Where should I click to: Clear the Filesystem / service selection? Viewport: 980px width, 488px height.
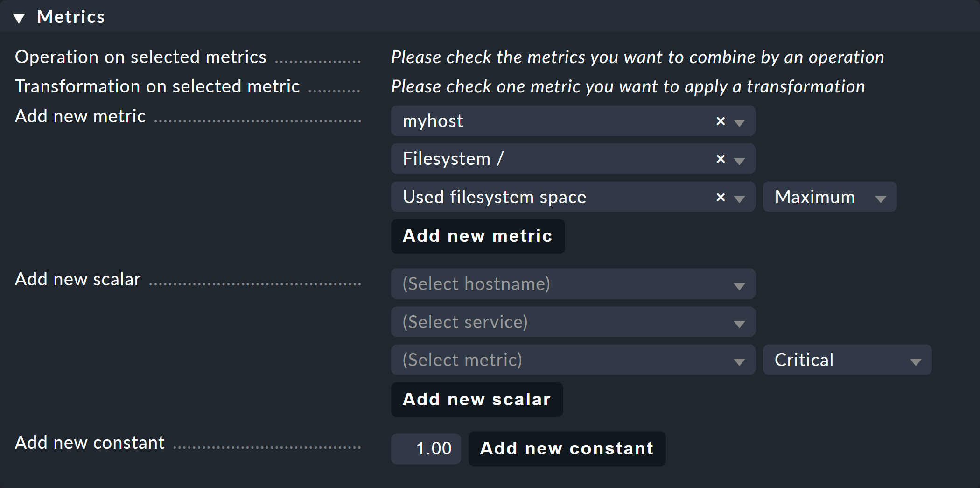pyautogui.click(x=720, y=158)
